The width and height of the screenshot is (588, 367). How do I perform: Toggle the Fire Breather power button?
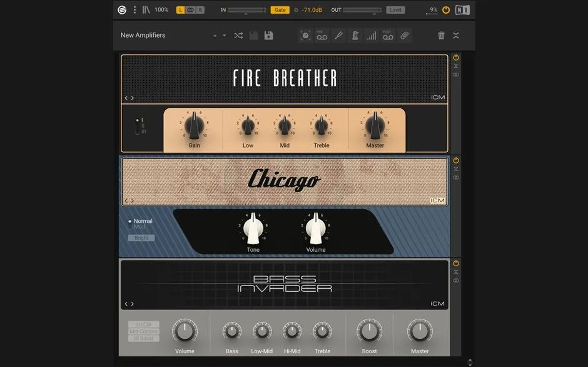pos(456,58)
